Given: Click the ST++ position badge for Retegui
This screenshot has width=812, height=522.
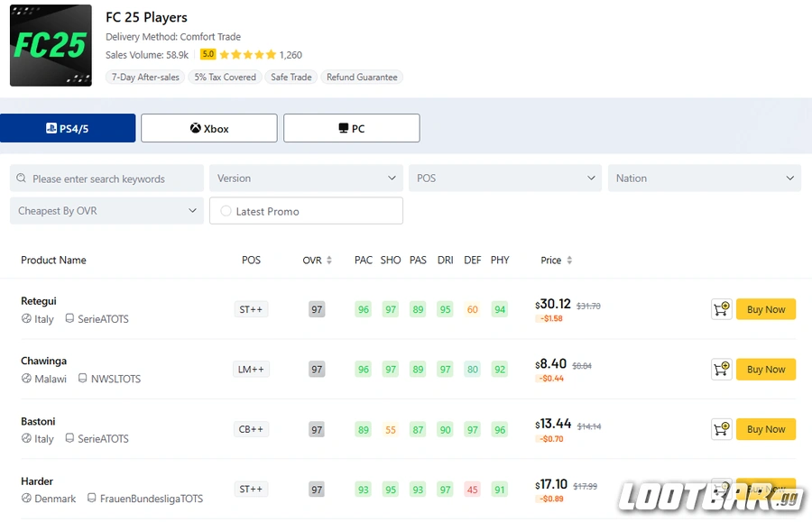Looking at the screenshot, I should tap(251, 309).
